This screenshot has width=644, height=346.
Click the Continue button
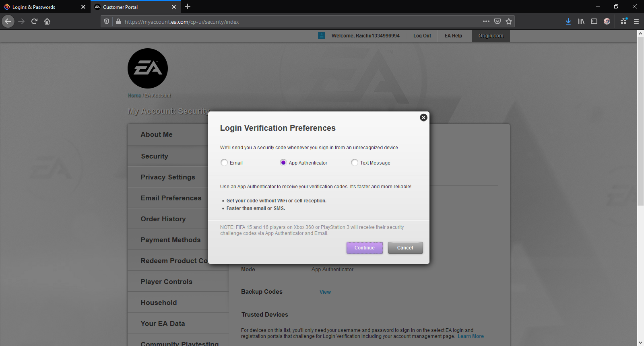365,248
